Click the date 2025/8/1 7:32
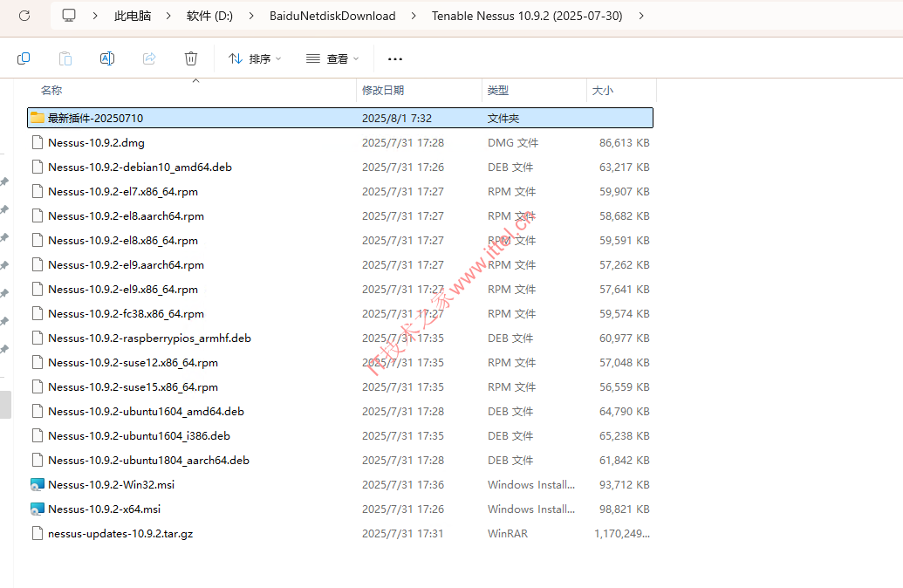 click(397, 118)
